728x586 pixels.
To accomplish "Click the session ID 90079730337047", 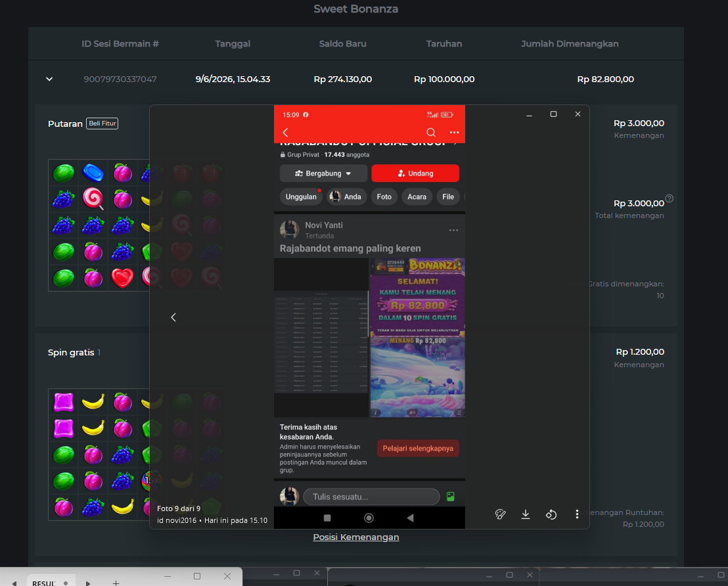I will point(120,79).
